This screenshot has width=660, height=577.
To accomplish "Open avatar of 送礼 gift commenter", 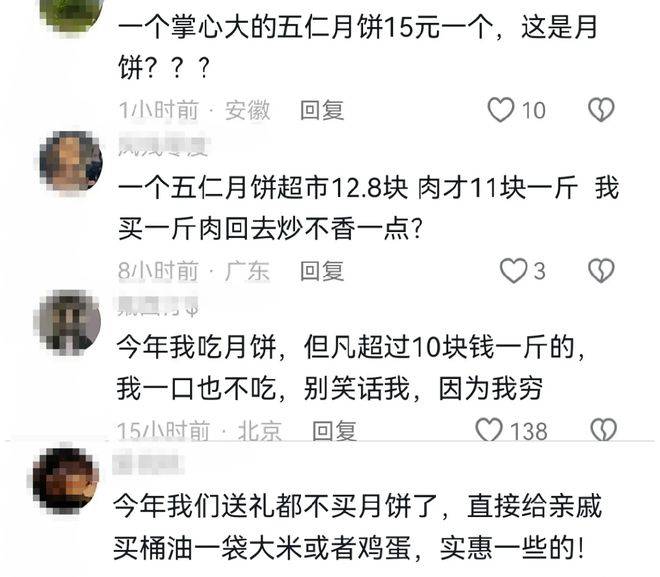I will click(x=66, y=481).
